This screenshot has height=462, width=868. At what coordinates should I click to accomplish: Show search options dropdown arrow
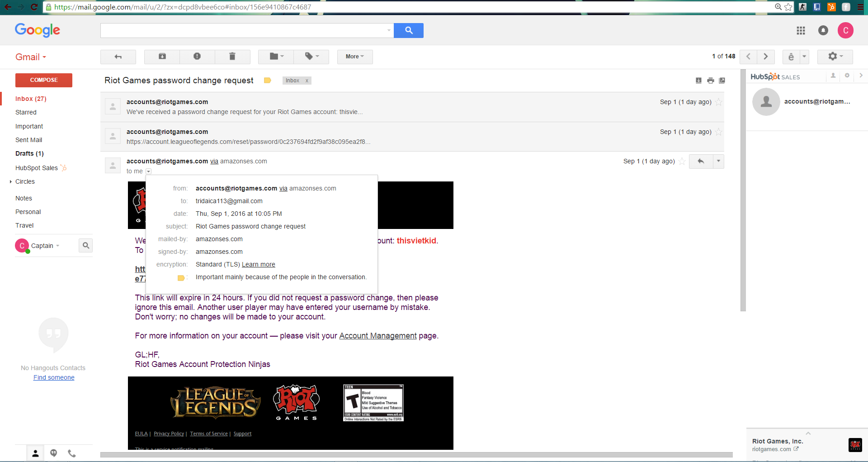pyautogui.click(x=389, y=30)
